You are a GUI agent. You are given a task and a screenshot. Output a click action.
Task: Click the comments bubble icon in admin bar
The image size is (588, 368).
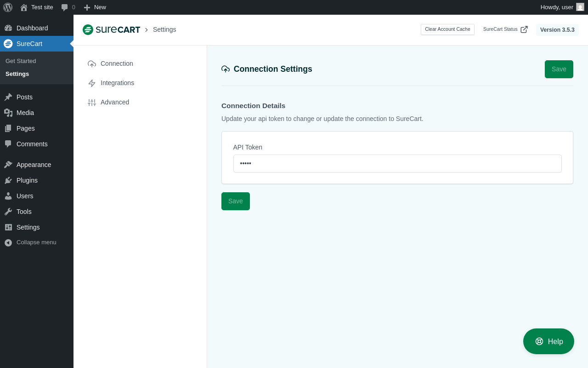[65, 7]
